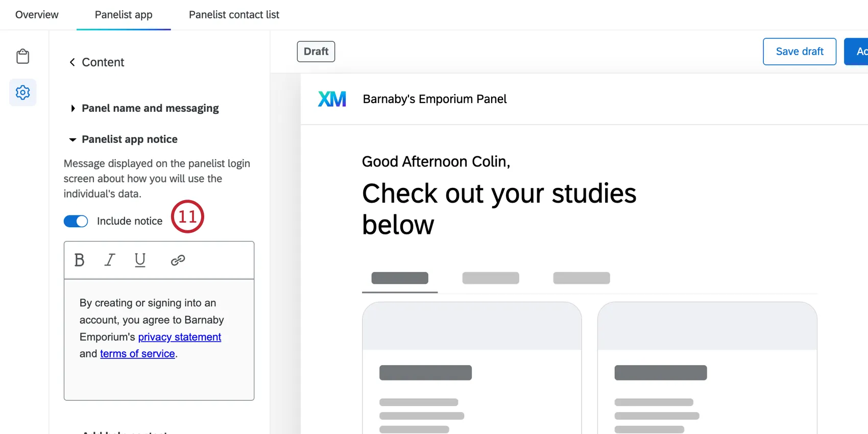This screenshot has width=868, height=434.
Task: Click the Save draft button
Action: click(x=799, y=51)
